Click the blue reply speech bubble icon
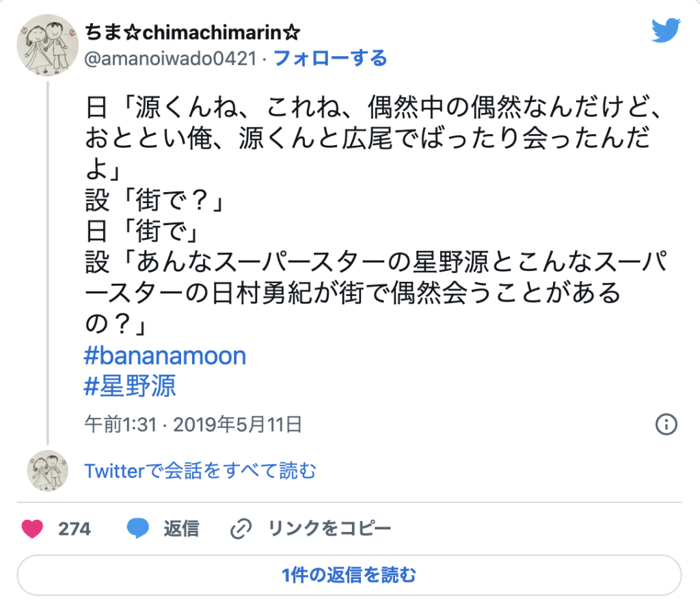The height and width of the screenshot is (610, 700). click(138, 529)
